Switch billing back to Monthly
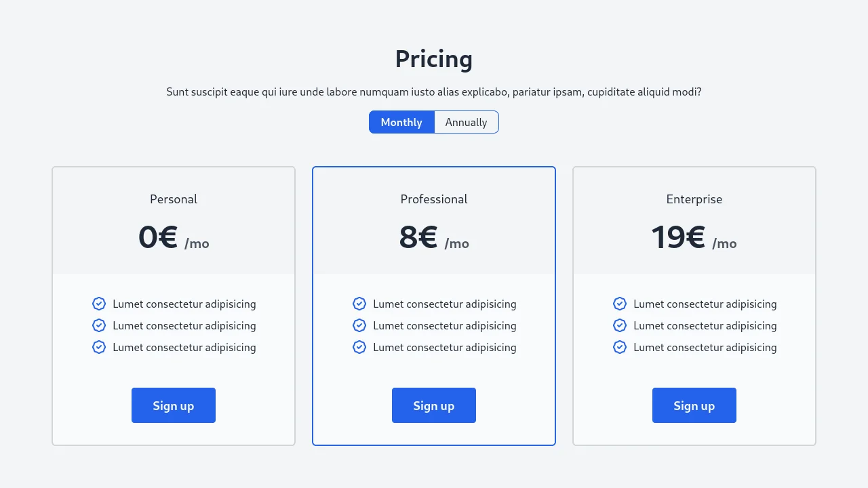 point(401,122)
